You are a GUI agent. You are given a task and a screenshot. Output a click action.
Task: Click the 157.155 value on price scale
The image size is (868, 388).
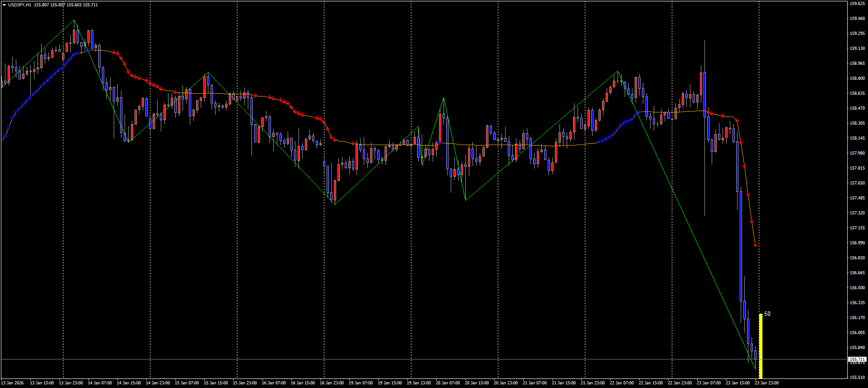857,228
